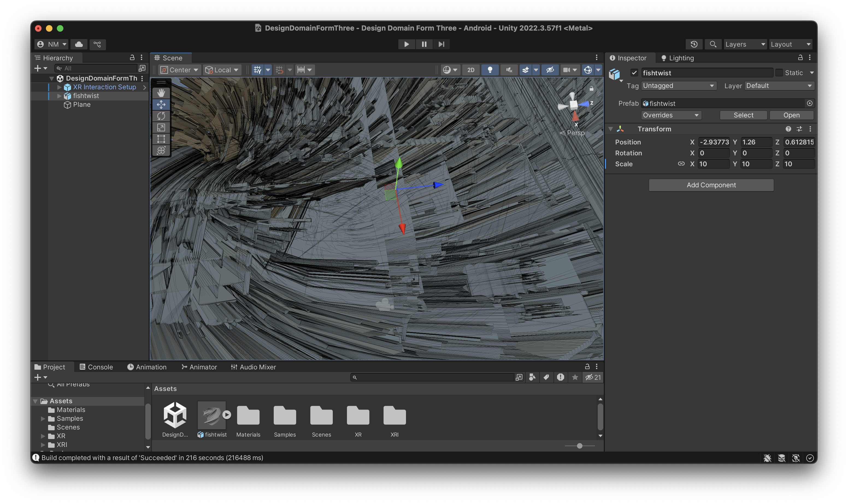This screenshot has width=848, height=504.
Task: Toggle scene lighting bulb icon
Action: pos(490,70)
